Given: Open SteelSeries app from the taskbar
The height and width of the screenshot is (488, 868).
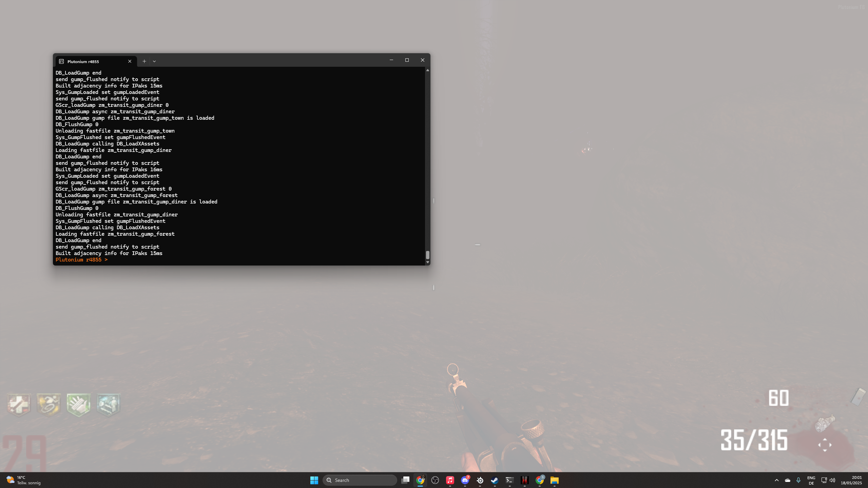Looking at the screenshot, I should coord(480,480).
